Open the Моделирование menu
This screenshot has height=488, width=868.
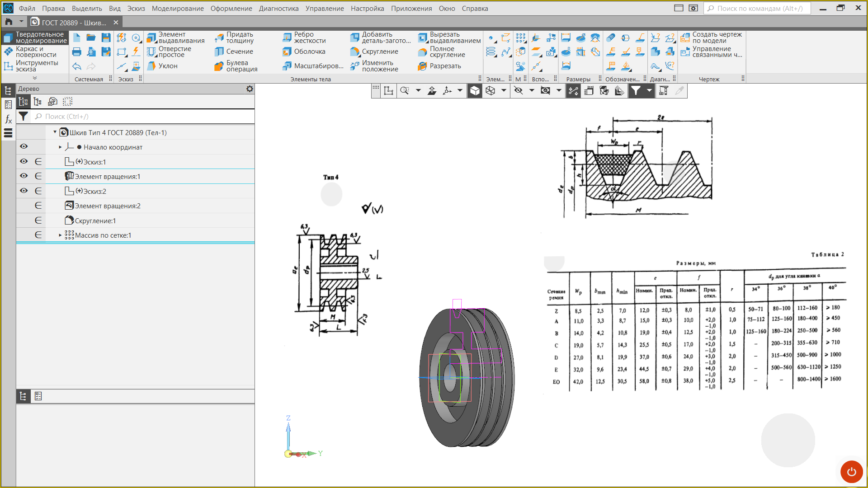177,8
